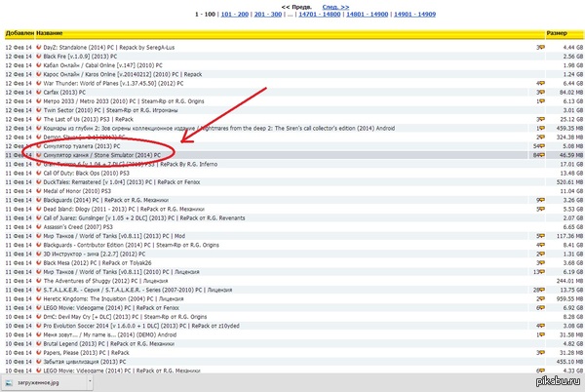
Task: Click the torrent icon beside Medal of Honor
Action: [38, 191]
